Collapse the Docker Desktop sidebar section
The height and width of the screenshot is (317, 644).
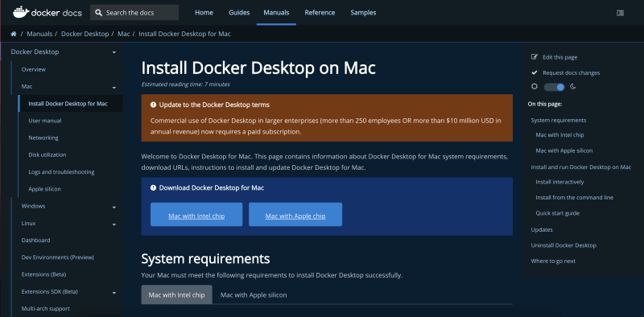pos(114,52)
